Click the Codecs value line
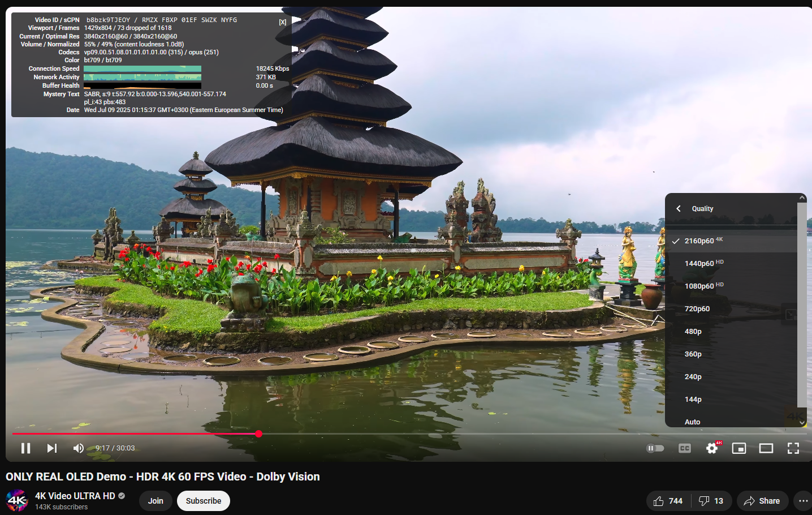Screen dimensions: 812x515 (x=152, y=52)
